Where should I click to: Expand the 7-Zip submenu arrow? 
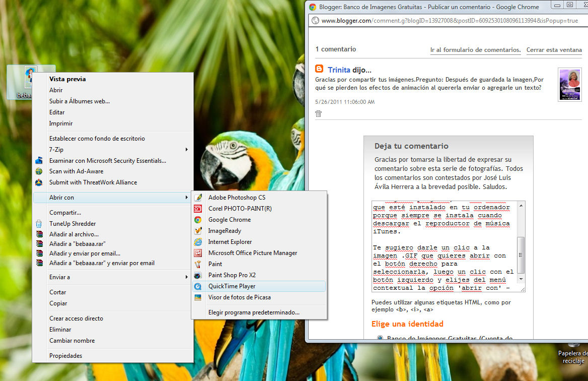tap(186, 149)
